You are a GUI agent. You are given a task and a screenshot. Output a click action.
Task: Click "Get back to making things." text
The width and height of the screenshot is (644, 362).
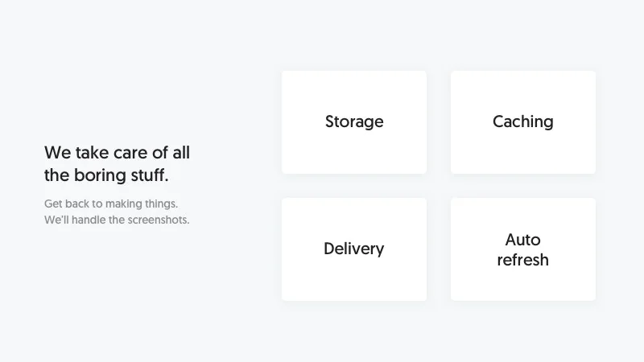pos(111,204)
